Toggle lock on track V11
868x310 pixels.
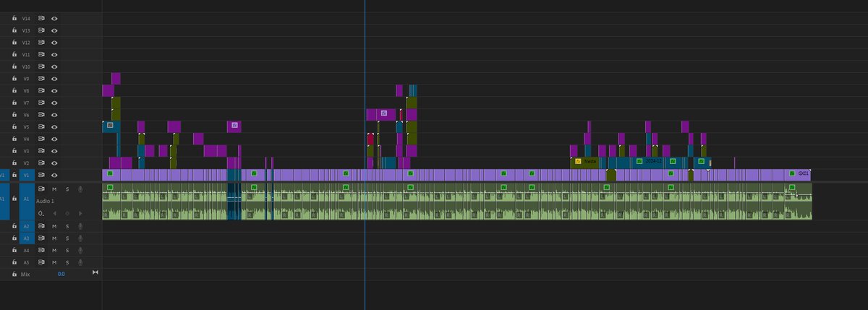(x=14, y=54)
